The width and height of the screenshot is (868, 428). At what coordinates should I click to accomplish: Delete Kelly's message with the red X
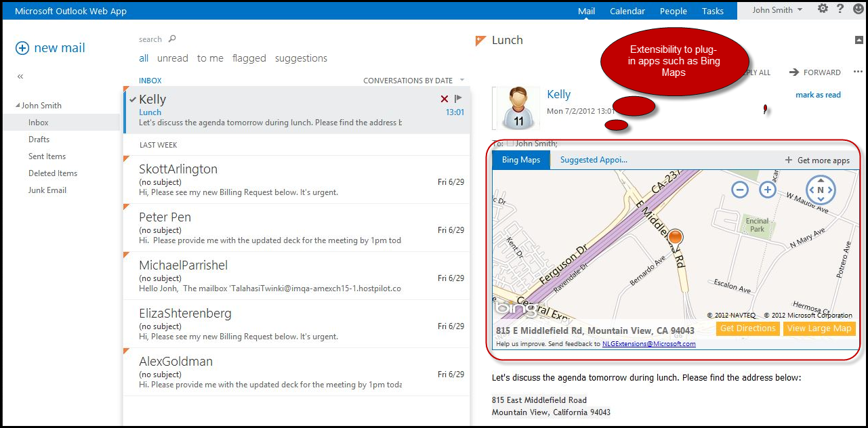(x=445, y=99)
